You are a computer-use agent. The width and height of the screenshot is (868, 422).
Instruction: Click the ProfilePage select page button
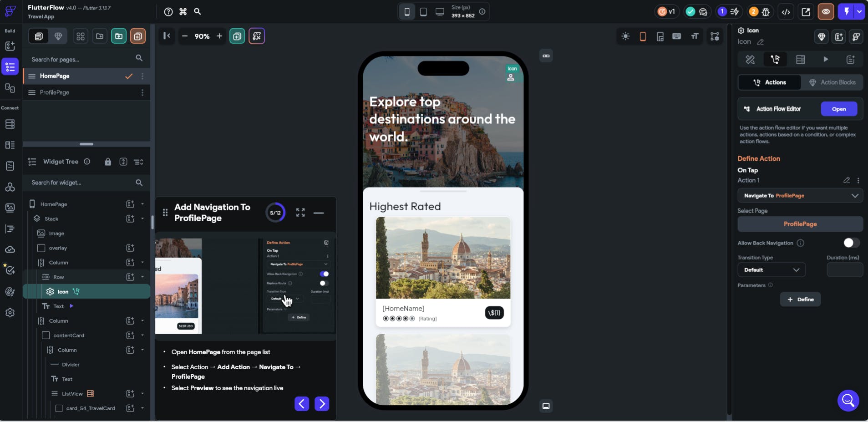click(800, 224)
